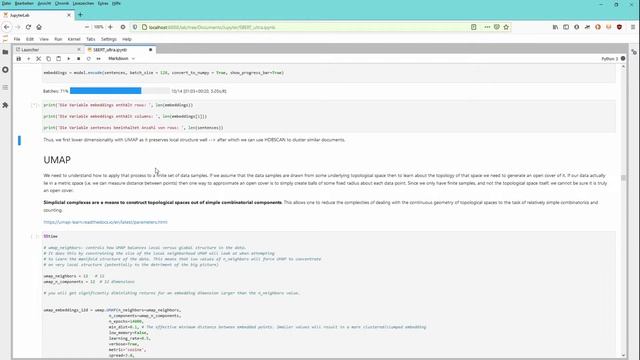Click the red shield extension icon
Viewport: 640px width, 360px height.
click(x=619, y=27)
